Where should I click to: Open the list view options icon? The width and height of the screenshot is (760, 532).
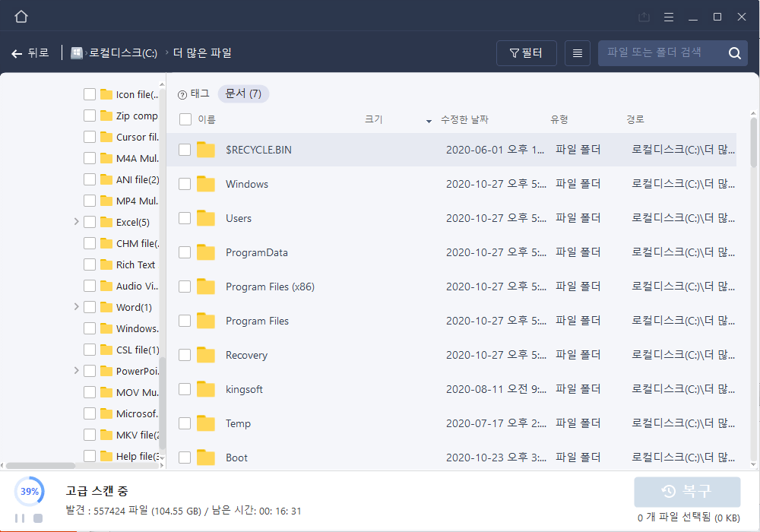tap(577, 53)
